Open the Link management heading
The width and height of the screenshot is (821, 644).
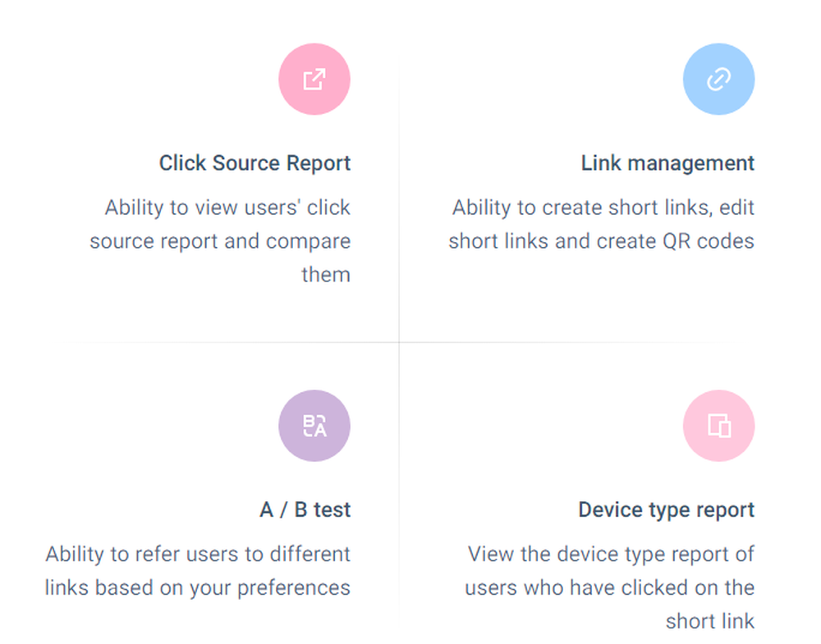pos(667,163)
